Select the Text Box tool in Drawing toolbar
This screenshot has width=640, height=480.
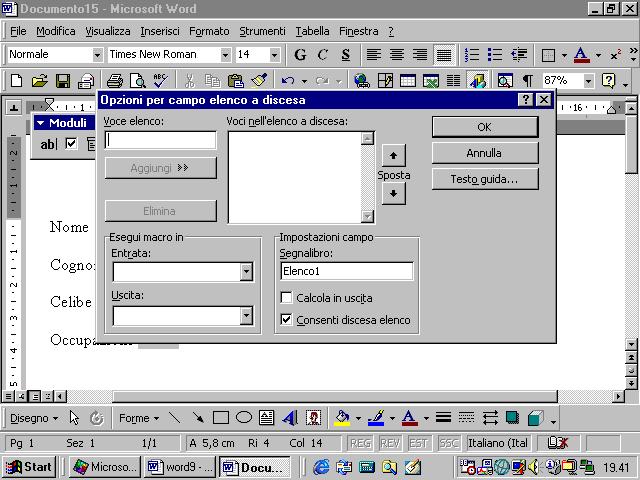267,418
